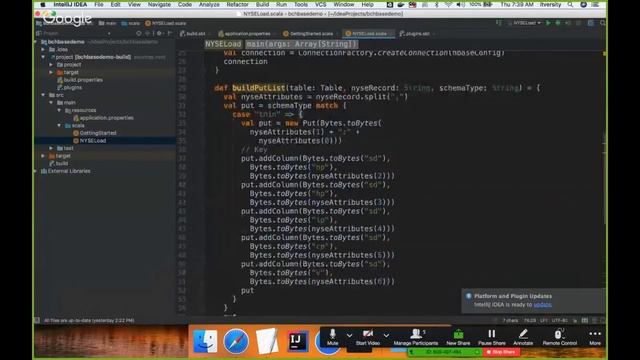Hide the Project panel using pin icon
Viewport: 640px width, 360px height.
[170, 33]
